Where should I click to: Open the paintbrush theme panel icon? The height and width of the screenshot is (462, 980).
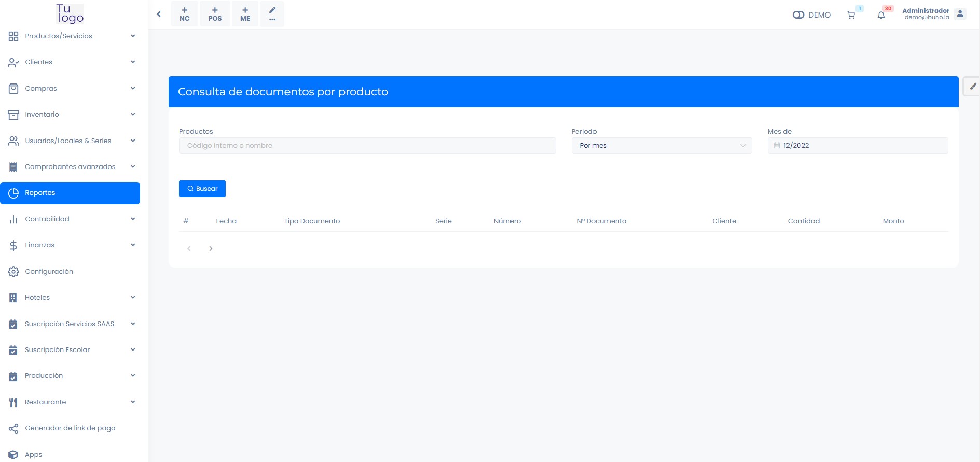[x=972, y=87]
